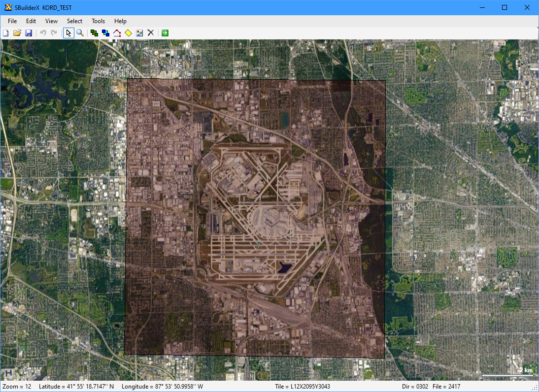The image size is (539, 392).
Task: Open the File menu
Action: 12,21
